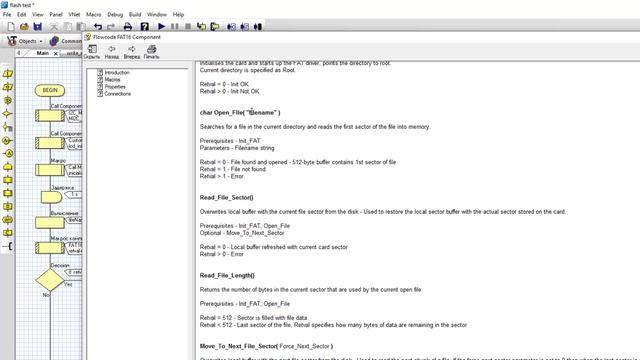Open the Macro menu
640x360 pixels.
(x=93, y=14)
